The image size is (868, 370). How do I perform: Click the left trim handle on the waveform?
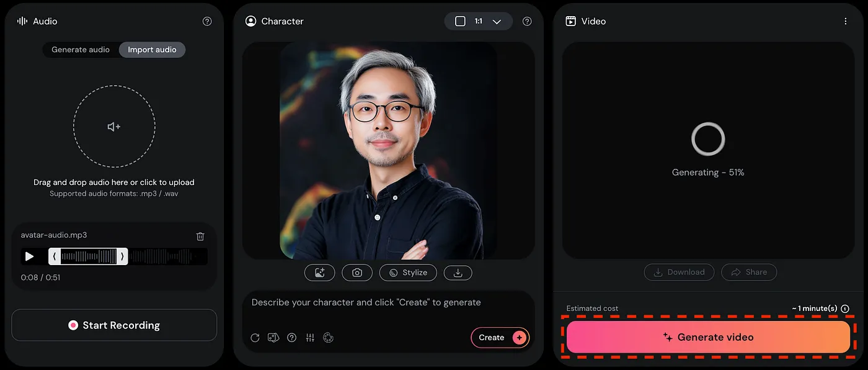click(55, 256)
